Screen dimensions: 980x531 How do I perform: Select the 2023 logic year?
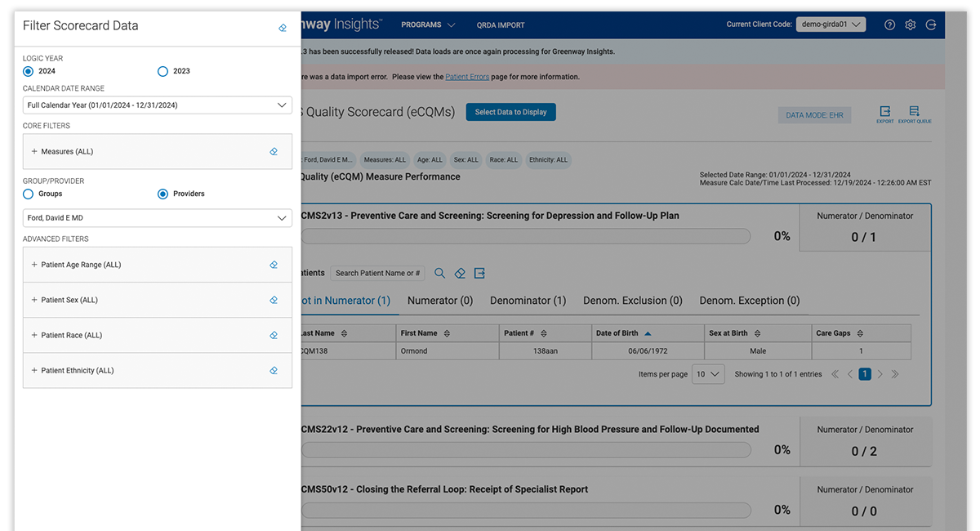[x=163, y=71]
